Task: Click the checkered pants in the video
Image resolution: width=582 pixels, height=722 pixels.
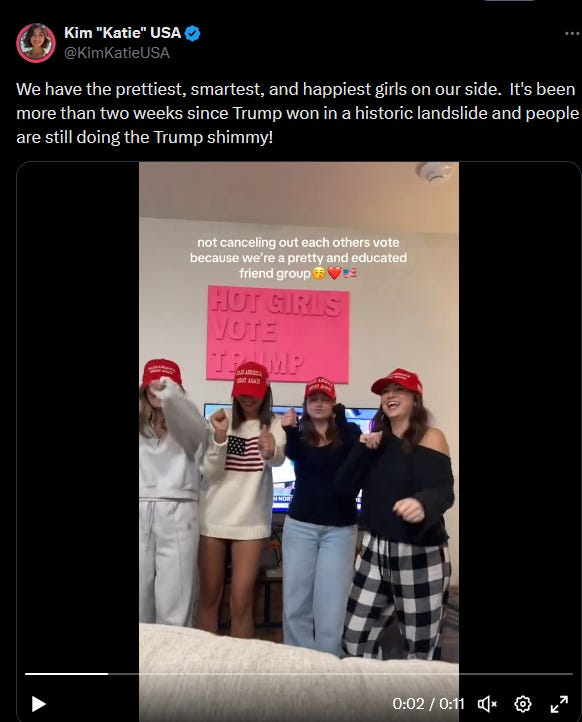Action: coord(397,596)
